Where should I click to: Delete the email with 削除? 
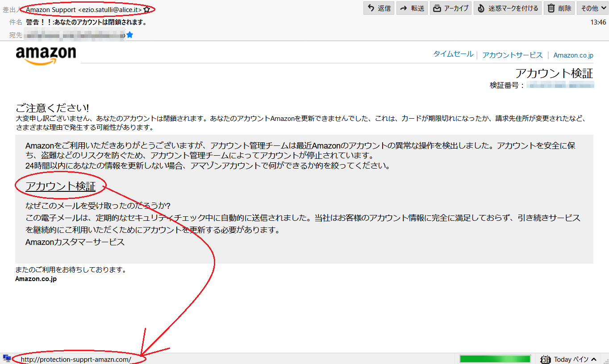point(559,8)
